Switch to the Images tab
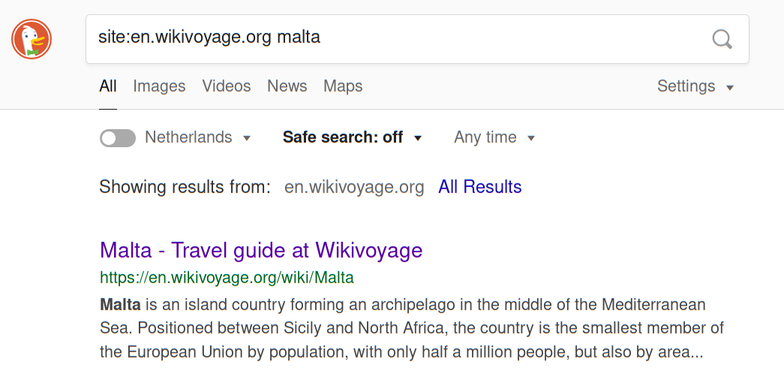This screenshot has height=389, width=784. tap(159, 86)
